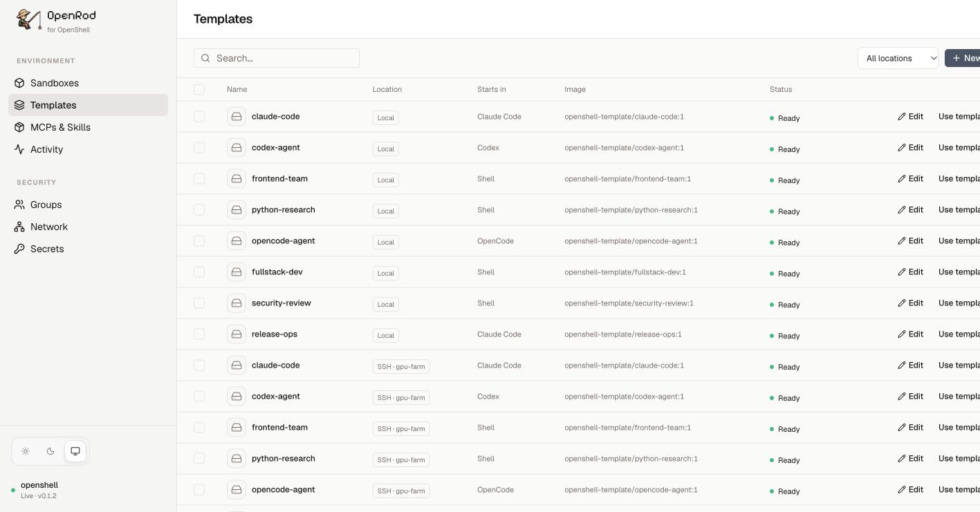Viewport: 980px width, 512px height.
Task: Open Sandboxes in the sidebar
Action: (x=88, y=83)
